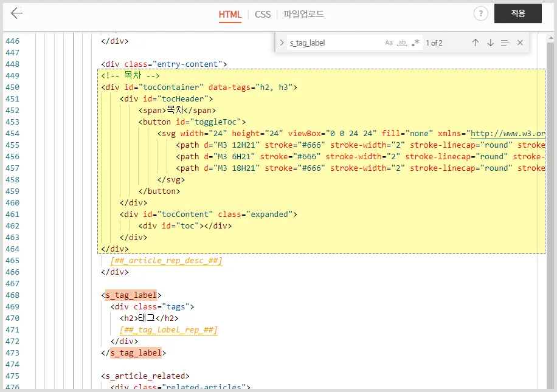Click inside the s_tag_label search field
The height and width of the screenshot is (392, 557).
click(x=328, y=43)
